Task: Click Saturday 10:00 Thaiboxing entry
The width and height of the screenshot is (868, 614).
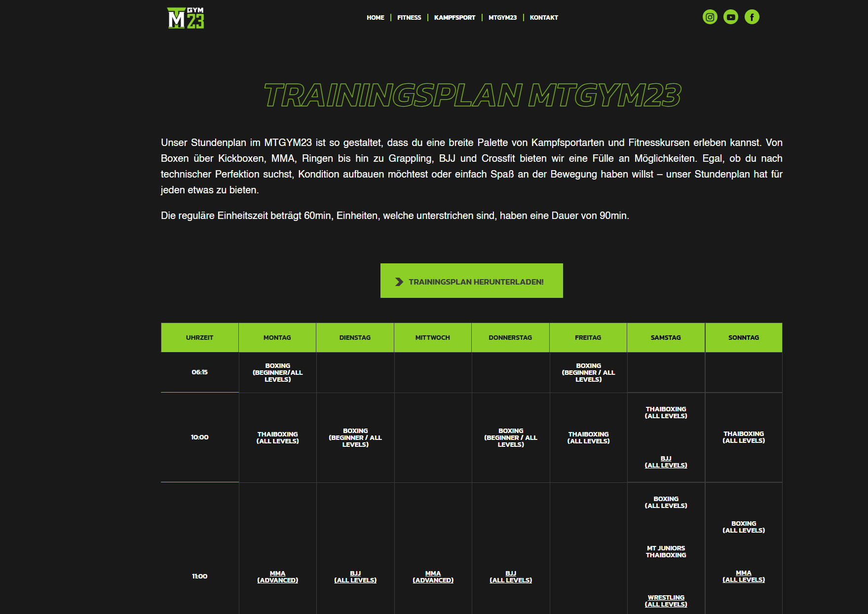Action: [x=666, y=412]
